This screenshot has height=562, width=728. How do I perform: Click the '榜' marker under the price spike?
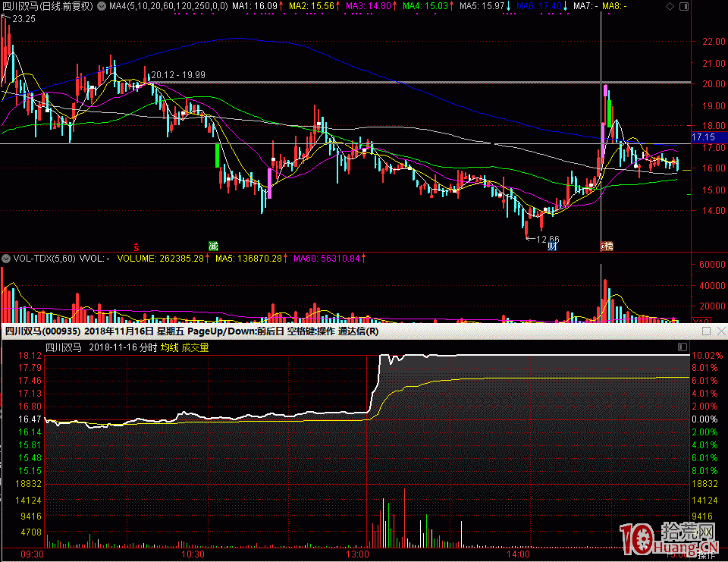click(607, 246)
